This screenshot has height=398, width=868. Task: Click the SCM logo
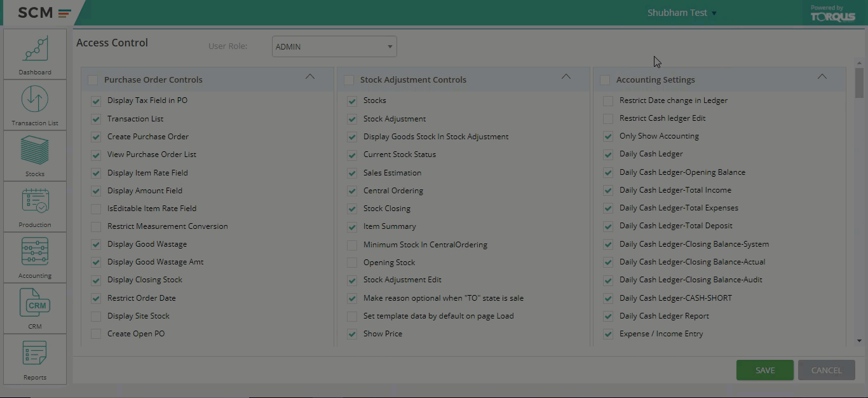[44, 13]
